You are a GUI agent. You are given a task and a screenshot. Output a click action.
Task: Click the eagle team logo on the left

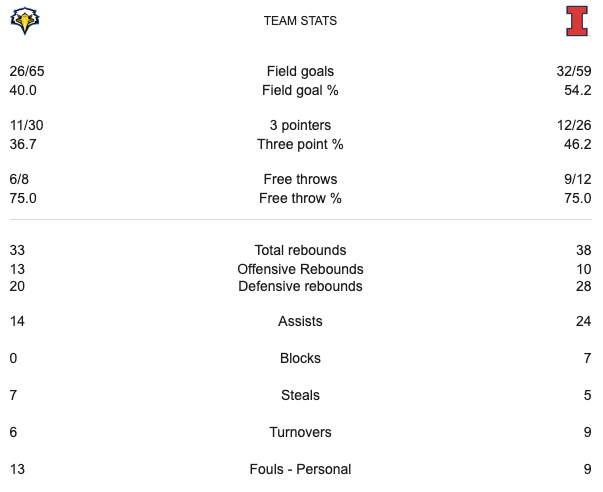[x=24, y=21]
